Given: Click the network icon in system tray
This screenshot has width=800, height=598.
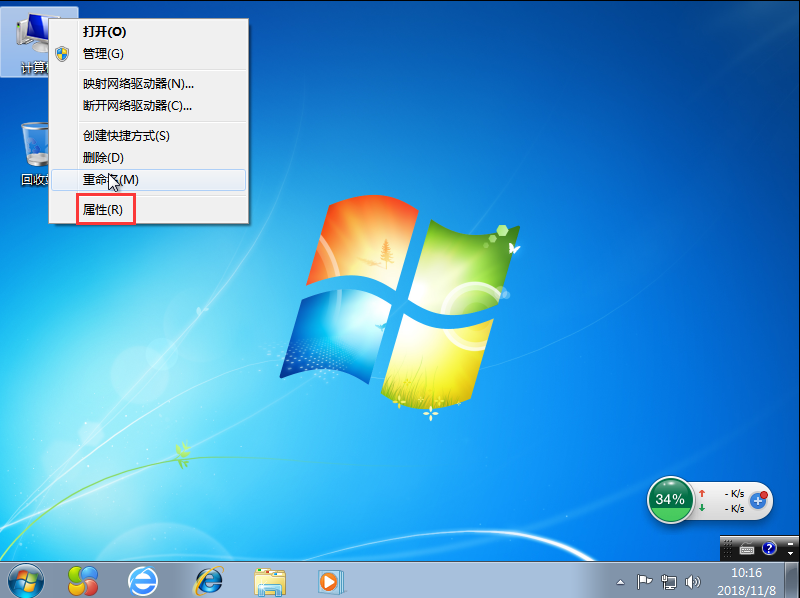Looking at the screenshot, I should (668, 581).
